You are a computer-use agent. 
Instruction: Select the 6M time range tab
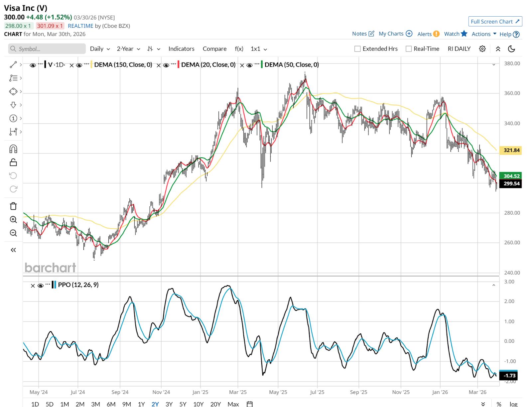point(111,404)
